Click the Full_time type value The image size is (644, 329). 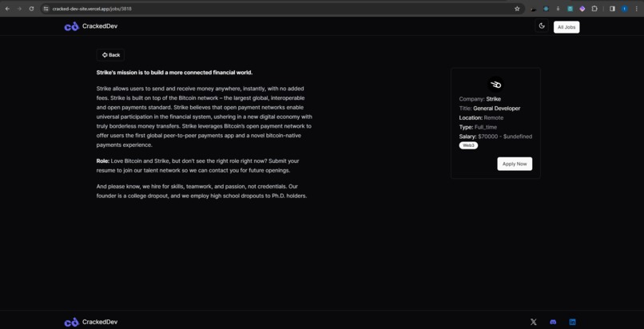[x=486, y=127]
